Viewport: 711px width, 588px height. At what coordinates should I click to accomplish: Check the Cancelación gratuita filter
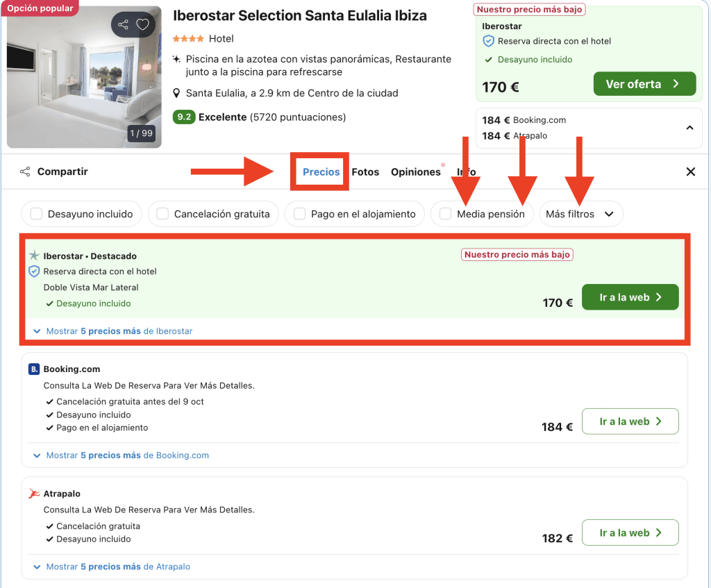162,214
